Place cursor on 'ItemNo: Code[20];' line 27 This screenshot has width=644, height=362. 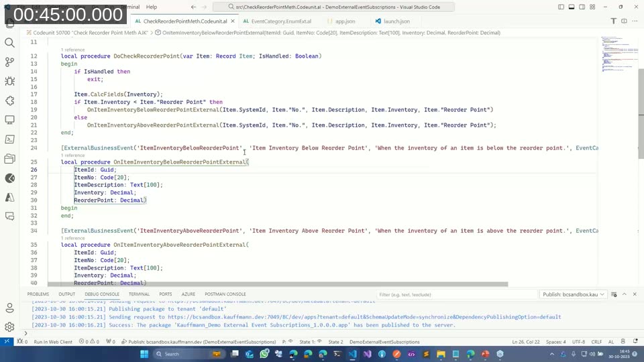[101, 177]
